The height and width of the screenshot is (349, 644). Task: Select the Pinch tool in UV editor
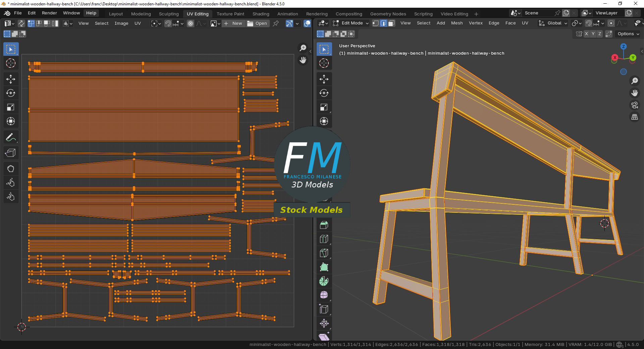pos(11,197)
